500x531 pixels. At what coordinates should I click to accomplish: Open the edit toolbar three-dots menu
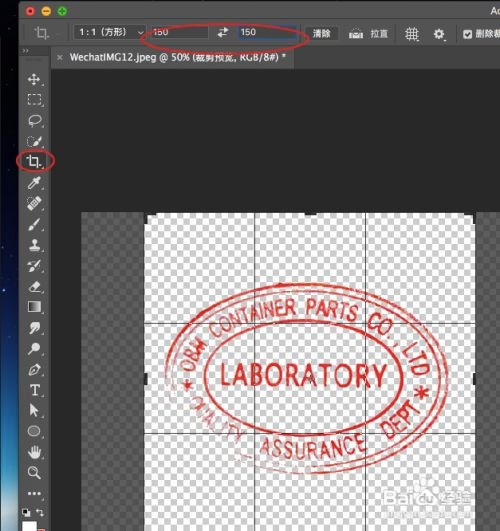tap(34, 493)
